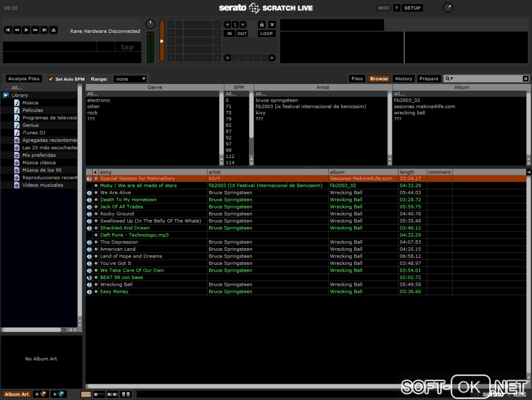
Task: Open the search field options dropdown
Action: click(449, 79)
